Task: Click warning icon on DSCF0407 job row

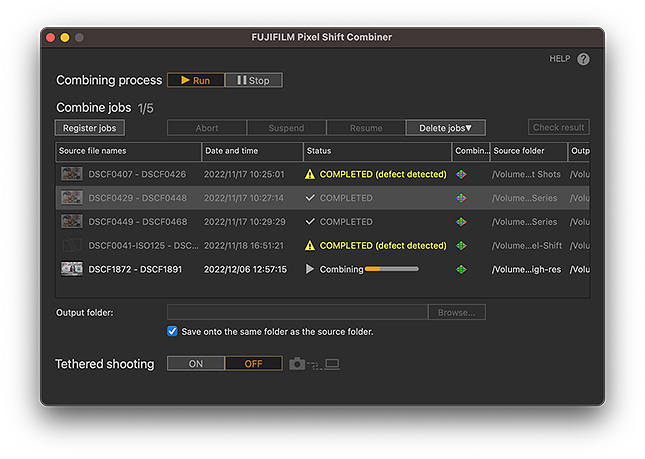Action: pos(310,174)
